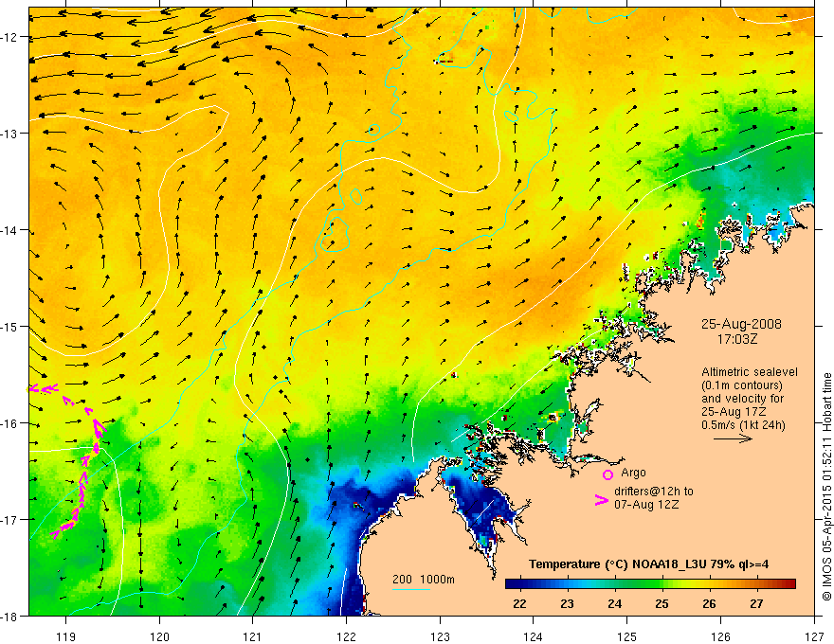Click the magenta Argo circle legend symbol
Screen dimensions: 834x644
[607, 474]
